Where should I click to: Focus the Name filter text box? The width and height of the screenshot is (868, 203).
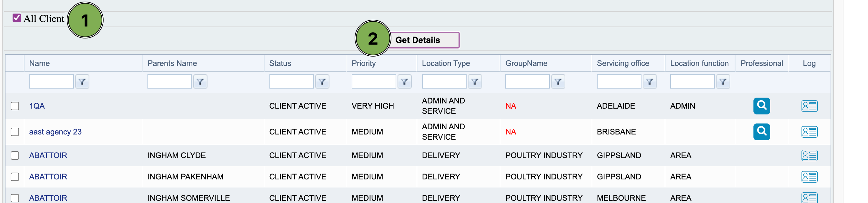click(x=52, y=82)
